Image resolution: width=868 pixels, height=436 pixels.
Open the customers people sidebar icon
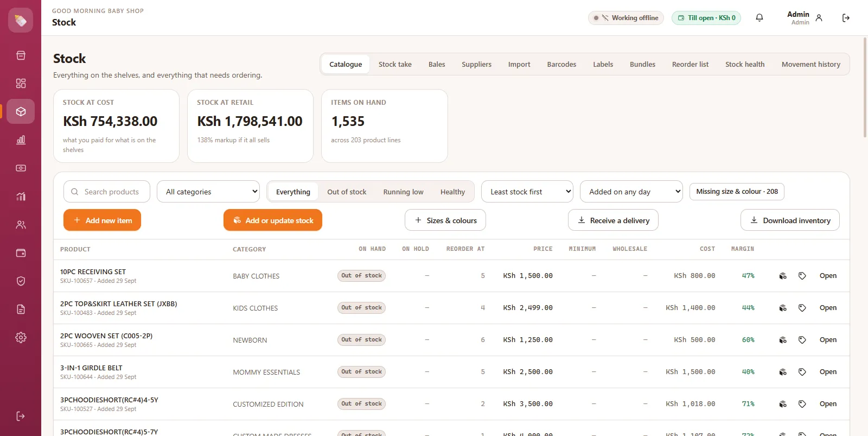(x=21, y=225)
